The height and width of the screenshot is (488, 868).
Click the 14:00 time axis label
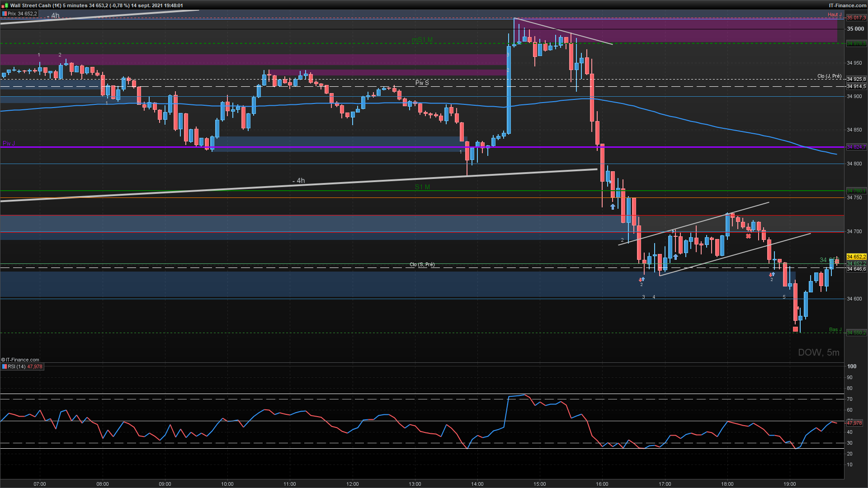pyautogui.click(x=477, y=484)
